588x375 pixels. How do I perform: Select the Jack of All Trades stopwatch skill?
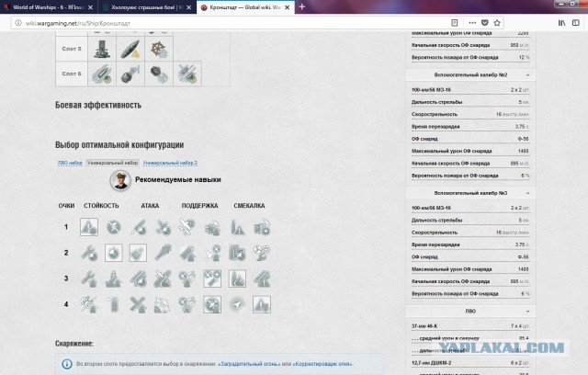point(114,253)
